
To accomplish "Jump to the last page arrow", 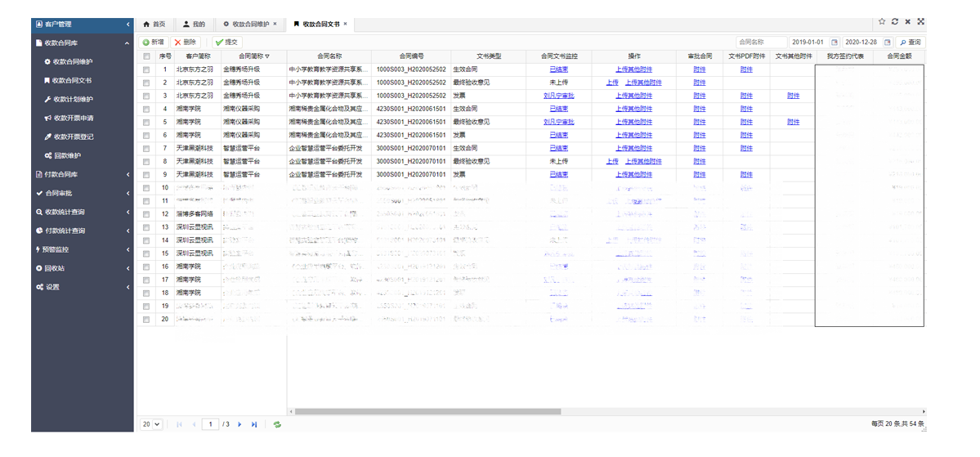I will pyautogui.click(x=253, y=423).
